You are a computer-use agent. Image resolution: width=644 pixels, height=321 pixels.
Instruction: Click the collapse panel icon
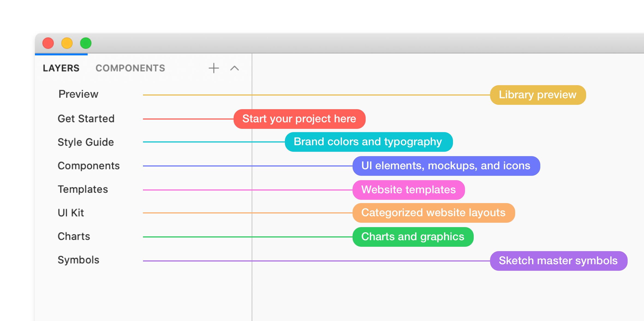(x=235, y=68)
